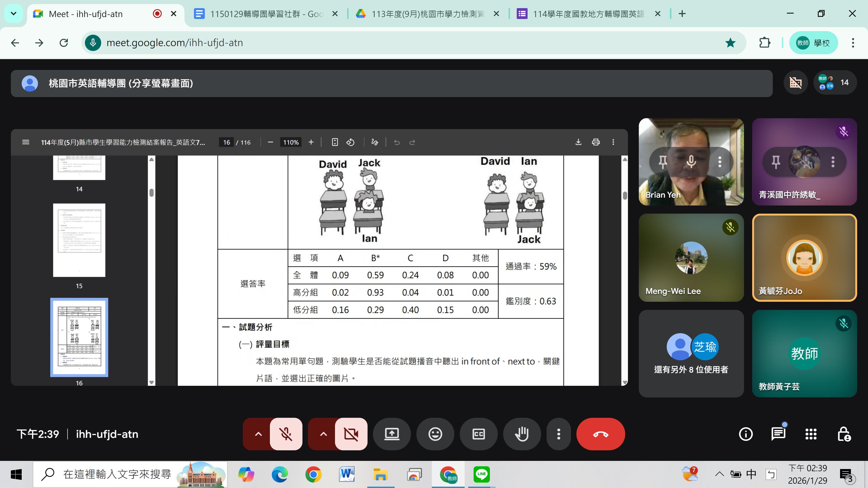Open meeting details info icon

point(745,434)
